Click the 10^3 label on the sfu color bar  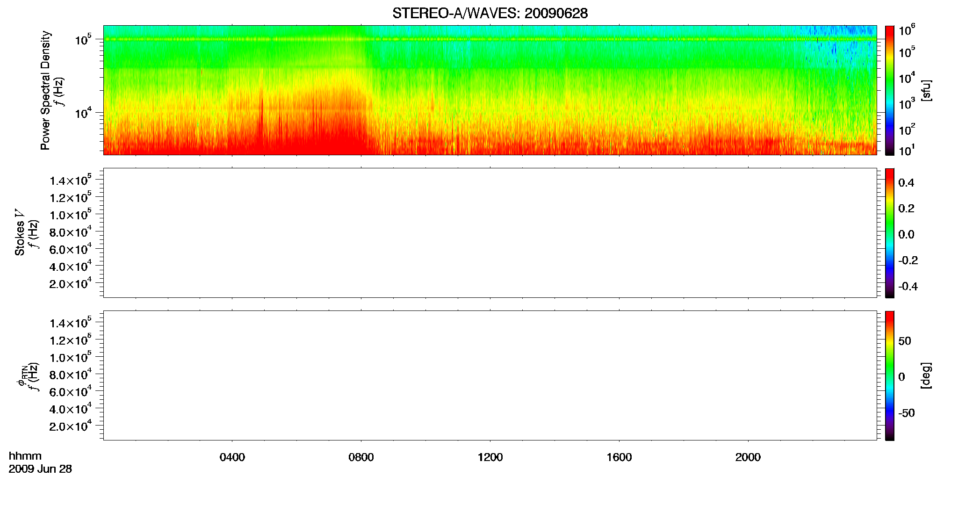tap(907, 104)
